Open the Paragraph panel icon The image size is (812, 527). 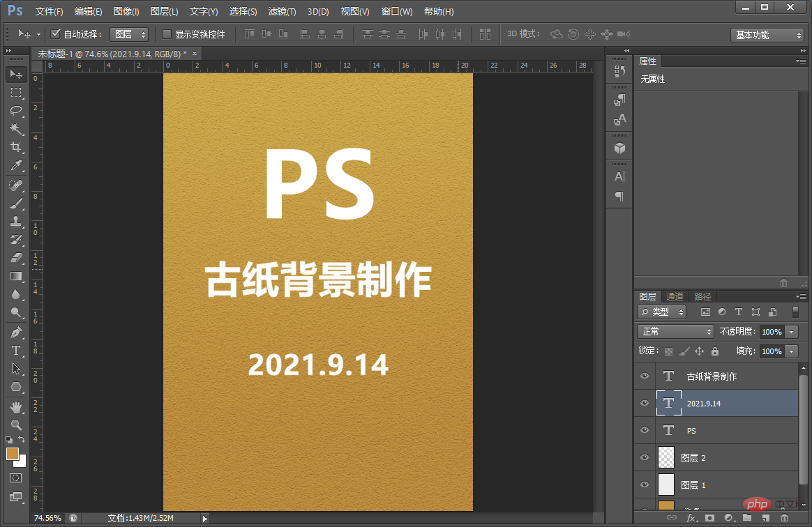click(x=619, y=196)
